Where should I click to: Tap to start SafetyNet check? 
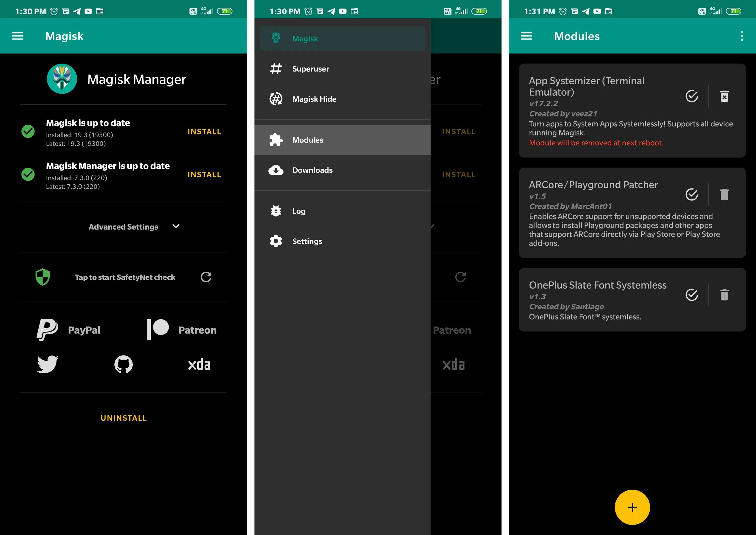(x=123, y=277)
